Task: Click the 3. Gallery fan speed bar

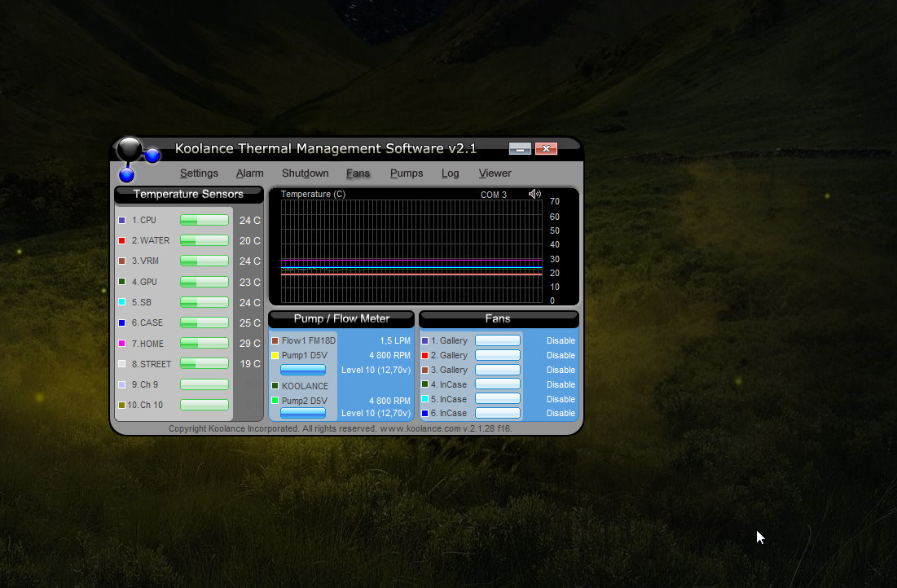Action: (498, 370)
